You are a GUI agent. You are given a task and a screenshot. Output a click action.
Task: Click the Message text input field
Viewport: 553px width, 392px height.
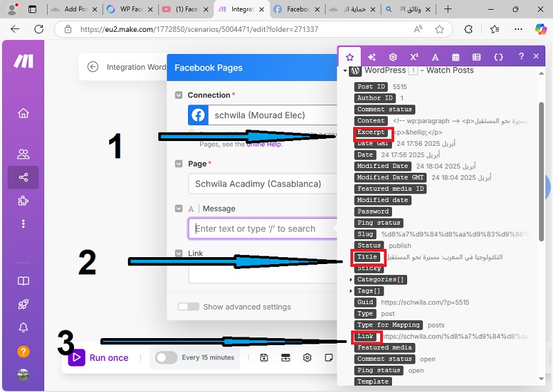click(263, 229)
